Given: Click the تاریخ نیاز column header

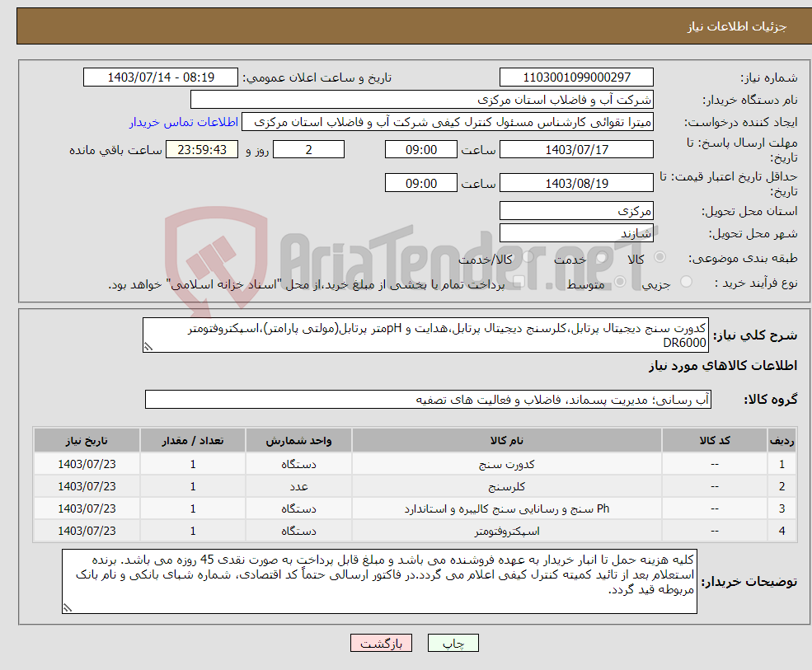Looking at the screenshot, I should coord(87,441).
